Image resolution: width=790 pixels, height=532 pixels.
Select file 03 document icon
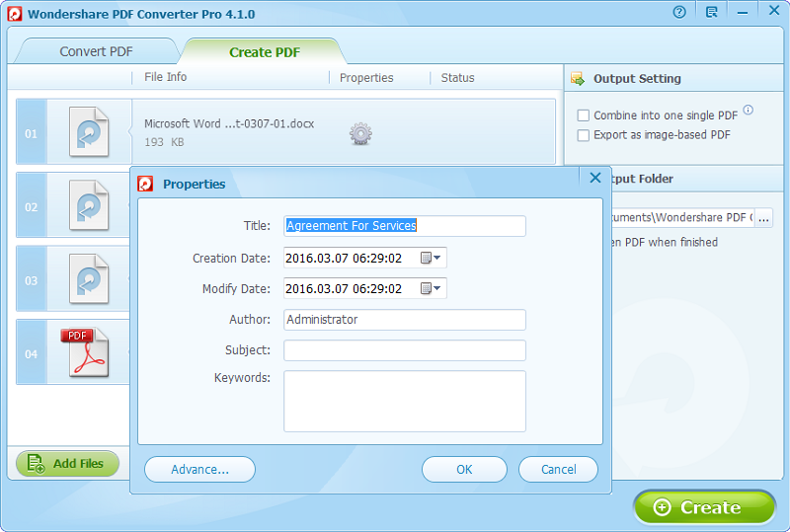89,279
